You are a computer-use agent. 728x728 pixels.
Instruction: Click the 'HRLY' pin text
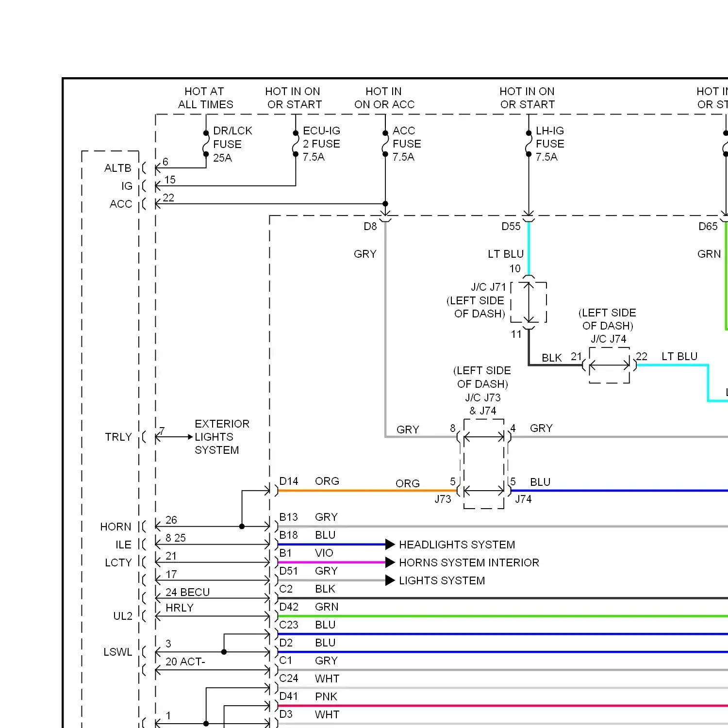(x=180, y=608)
